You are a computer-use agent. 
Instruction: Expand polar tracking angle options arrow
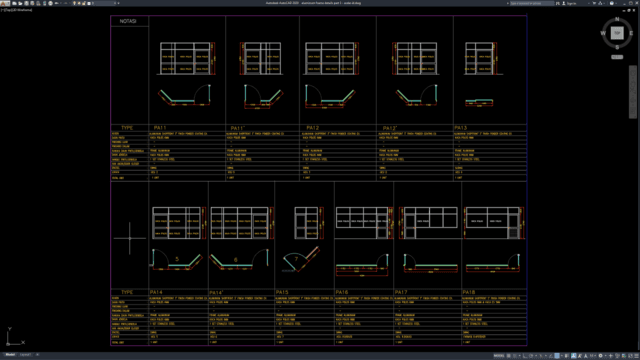(x=536, y=356)
